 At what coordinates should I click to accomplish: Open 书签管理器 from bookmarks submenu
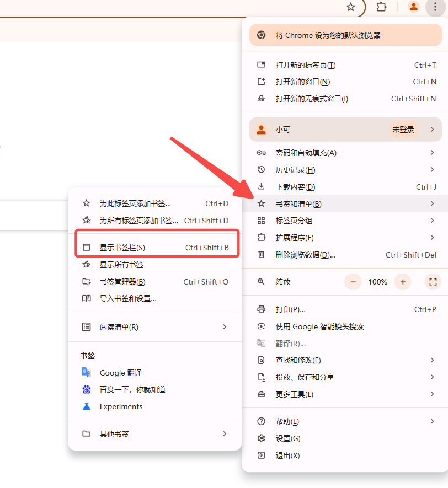click(155, 282)
